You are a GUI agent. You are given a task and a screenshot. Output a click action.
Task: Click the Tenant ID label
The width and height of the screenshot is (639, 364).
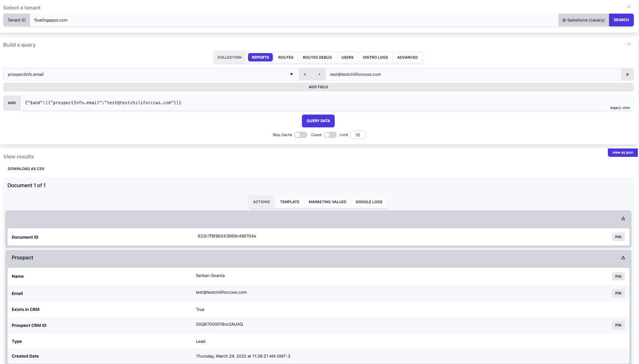pyautogui.click(x=16, y=20)
